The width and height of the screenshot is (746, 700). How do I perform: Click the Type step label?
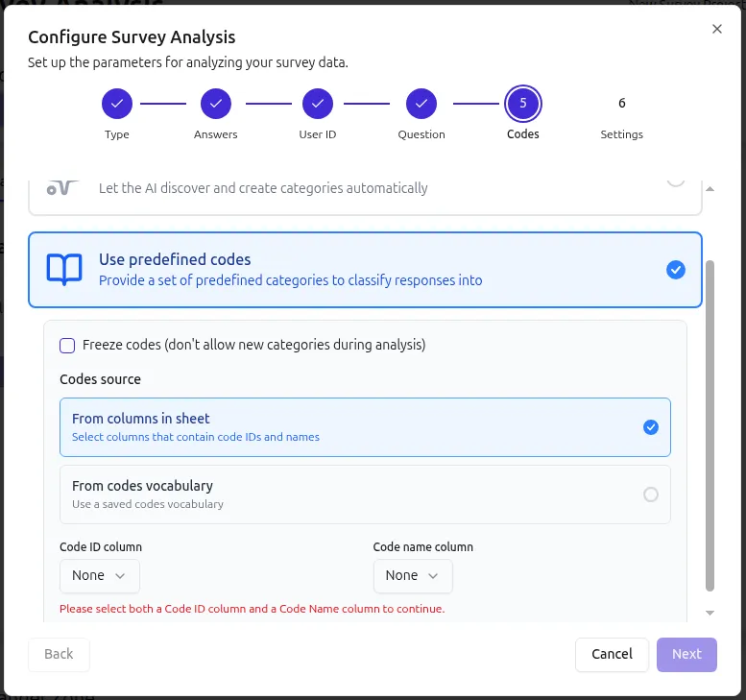point(116,134)
